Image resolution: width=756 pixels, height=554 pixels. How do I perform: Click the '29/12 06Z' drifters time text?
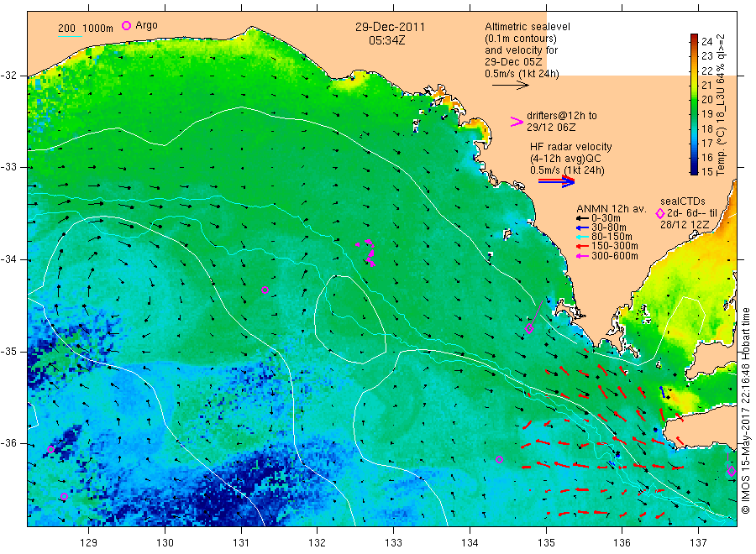[x=550, y=128]
